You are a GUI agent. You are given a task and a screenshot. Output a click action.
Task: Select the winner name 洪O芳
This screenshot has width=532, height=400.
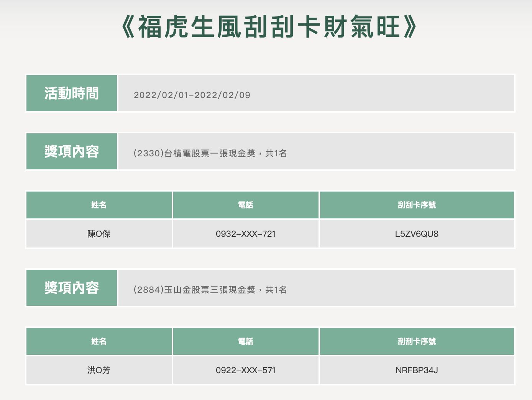click(99, 370)
